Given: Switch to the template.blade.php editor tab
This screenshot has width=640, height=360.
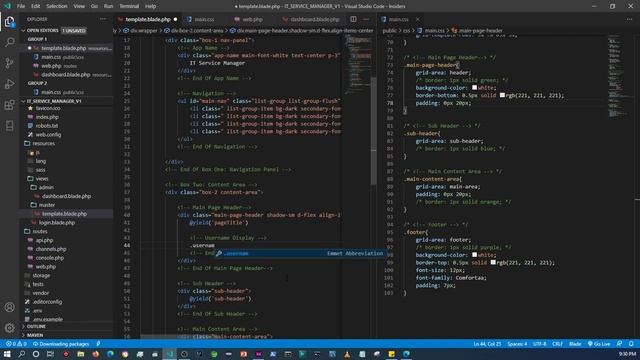Looking at the screenshot, I should click(148, 19).
